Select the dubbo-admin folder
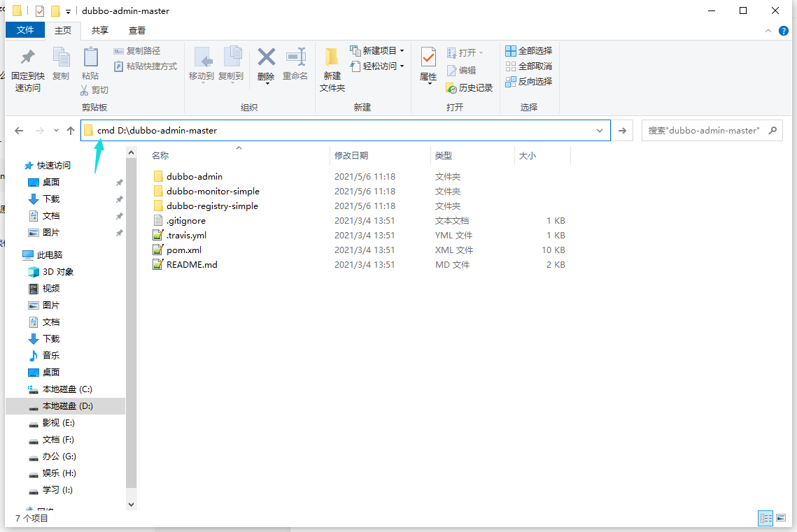This screenshot has width=797, height=532. coord(195,177)
